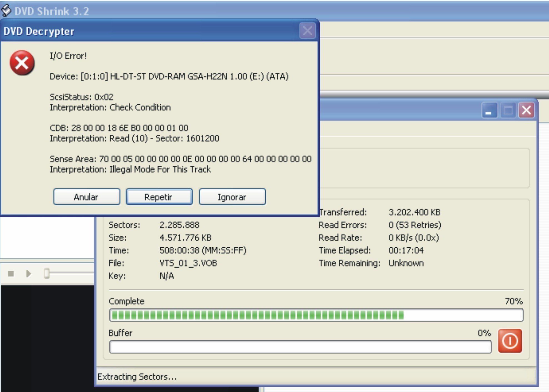
Task: Select the Device HL-DT-ST DVD-RAM line
Action: [169, 76]
